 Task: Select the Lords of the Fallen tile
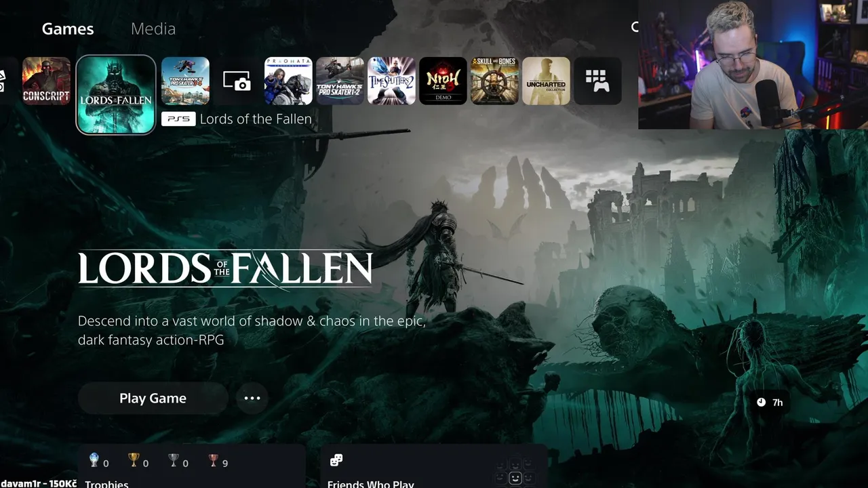point(116,94)
